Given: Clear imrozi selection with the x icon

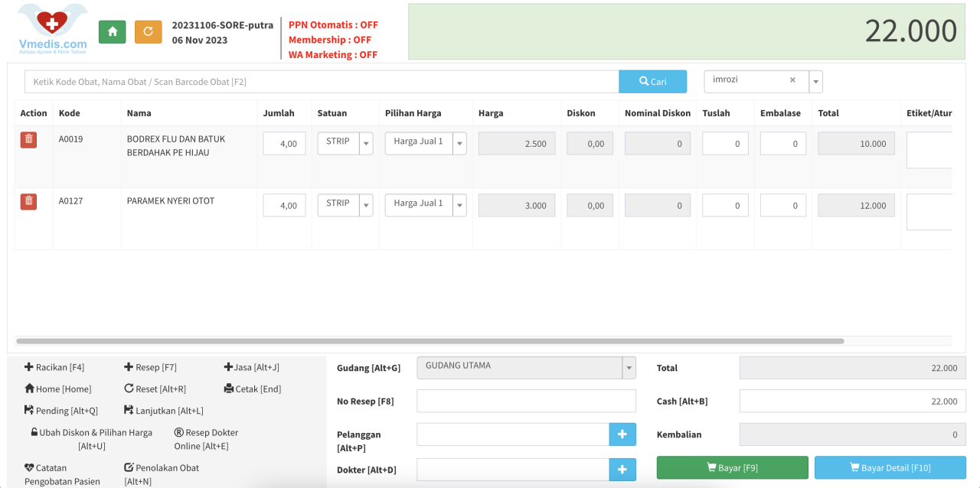Looking at the screenshot, I should click(x=792, y=80).
